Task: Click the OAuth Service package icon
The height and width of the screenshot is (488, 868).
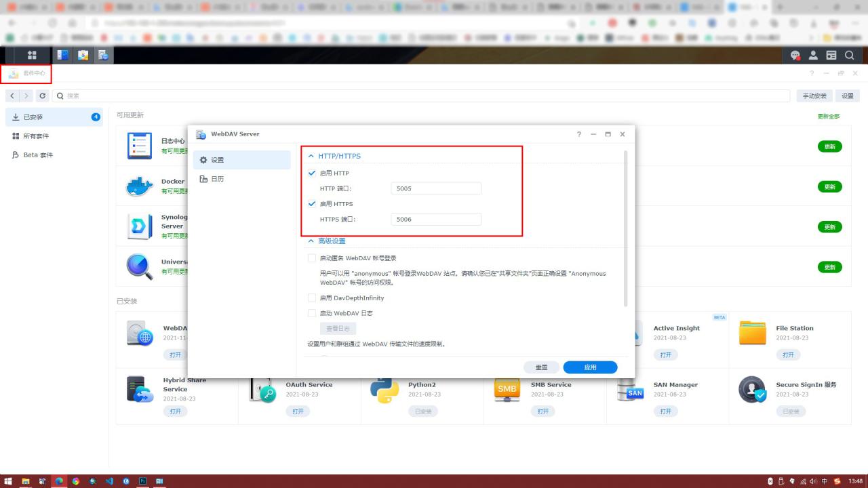Action: [x=263, y=390]
